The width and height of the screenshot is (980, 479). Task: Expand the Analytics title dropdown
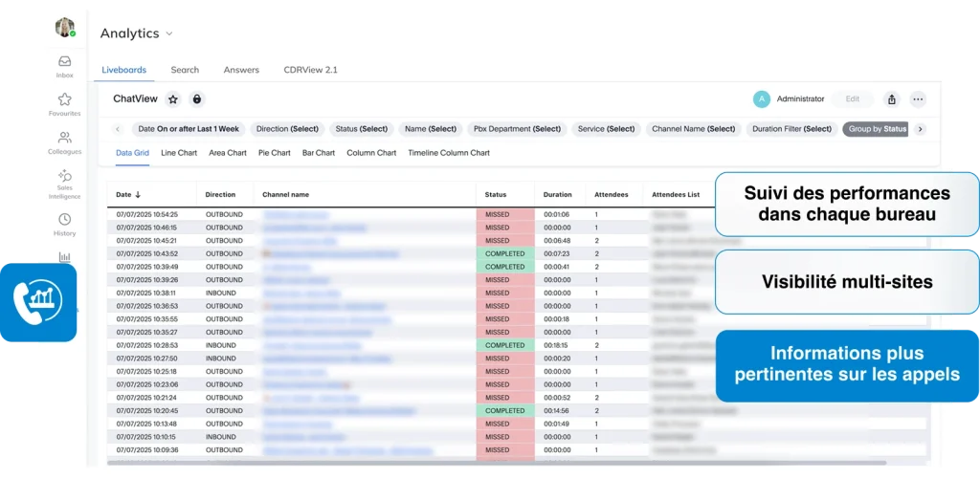(169, 33)
